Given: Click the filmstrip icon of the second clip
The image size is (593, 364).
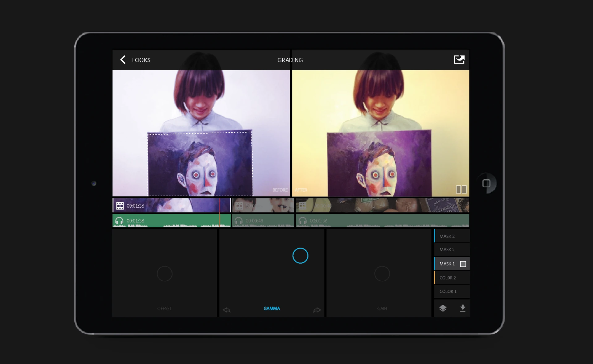Looking at the screenshot, I should (x=239, y=206).
